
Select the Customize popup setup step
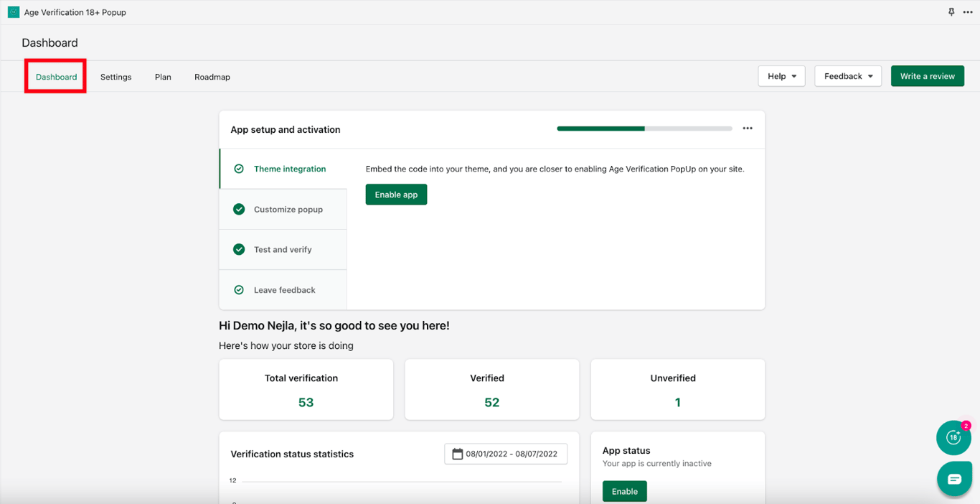(283, 210)
